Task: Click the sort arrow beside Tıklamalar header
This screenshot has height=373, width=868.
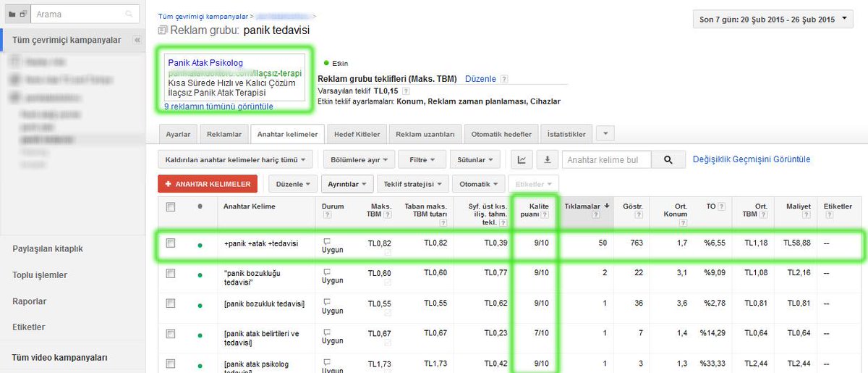Action: pos(606,206)
